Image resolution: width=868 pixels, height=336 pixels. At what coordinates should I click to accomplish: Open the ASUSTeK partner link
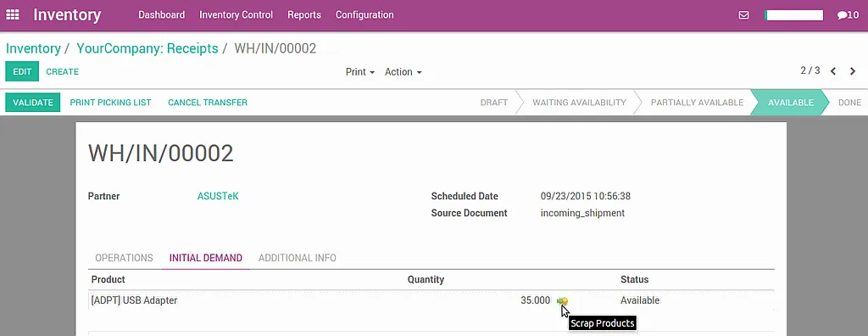coord(218,196)
